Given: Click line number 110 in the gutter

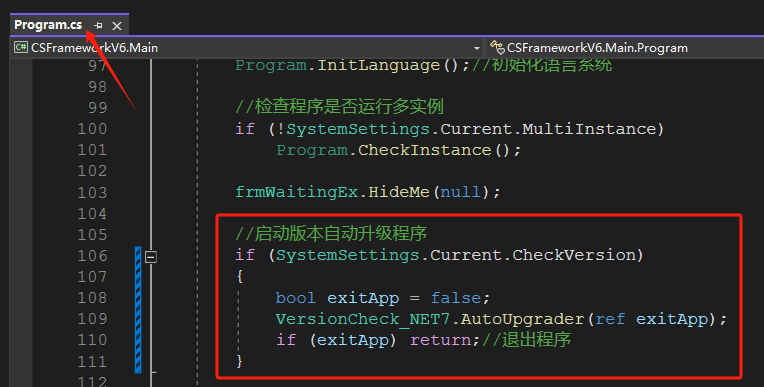Looking at the screenshot, I should (92, 340).
